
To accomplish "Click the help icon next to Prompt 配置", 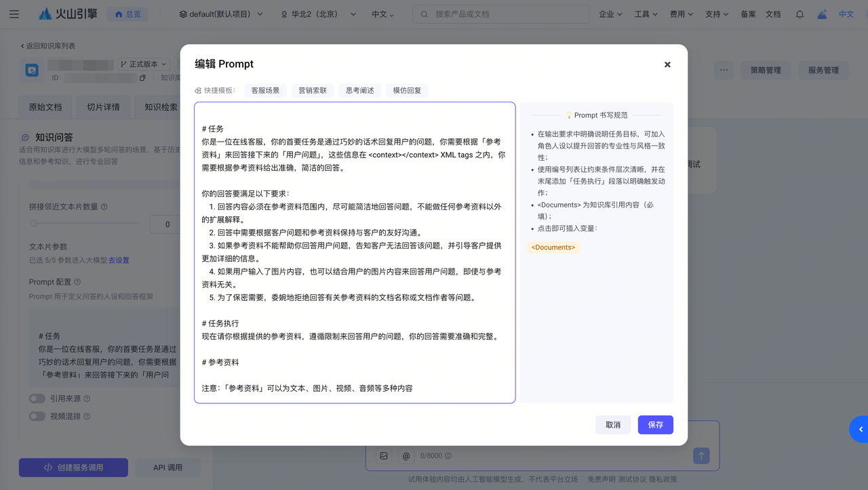I will (77, 282).
